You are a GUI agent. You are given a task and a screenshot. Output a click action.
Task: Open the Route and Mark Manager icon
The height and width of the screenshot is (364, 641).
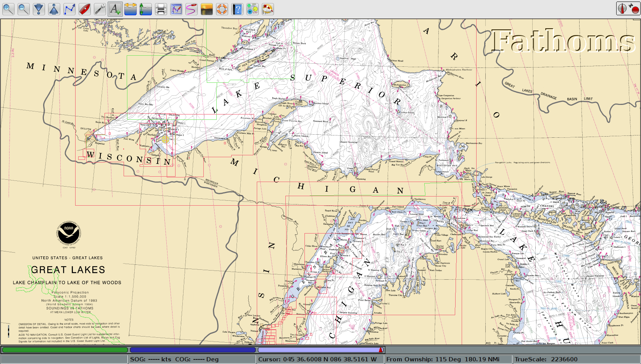176,9
